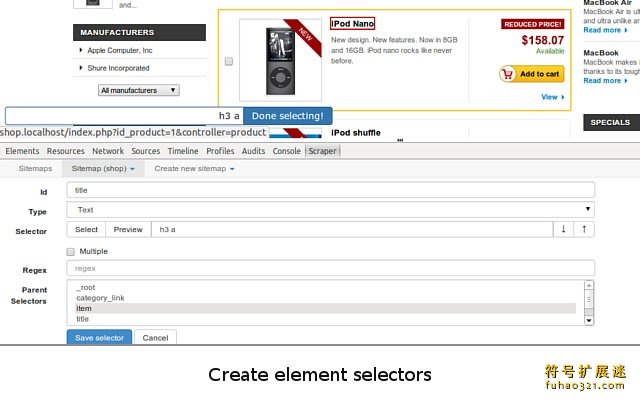Viewport: 640px width, 400px height.
Task: Expand the Type Text dropdown
Action: pos(330,210)
